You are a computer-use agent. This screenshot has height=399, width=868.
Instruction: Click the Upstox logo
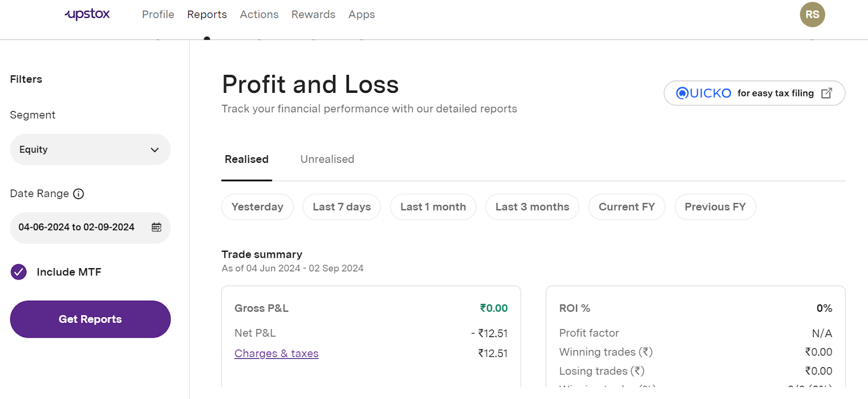(x=87, y=15)
